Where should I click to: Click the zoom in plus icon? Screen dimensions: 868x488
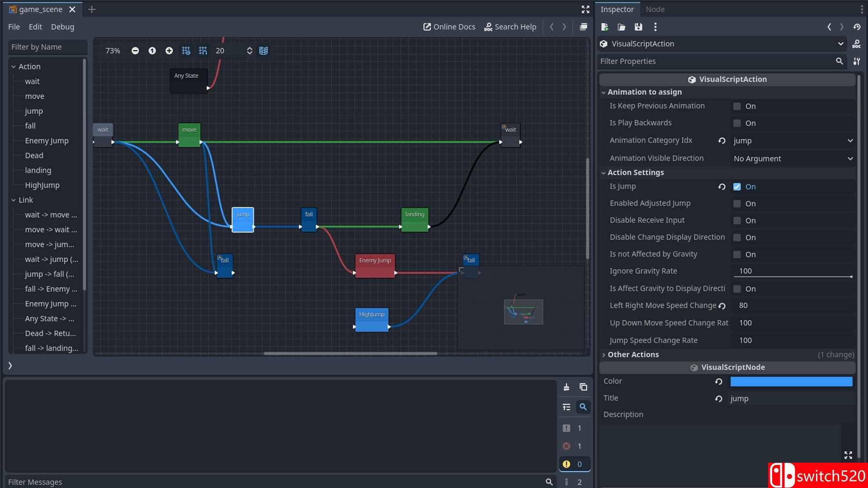click(x=169, y=51)
